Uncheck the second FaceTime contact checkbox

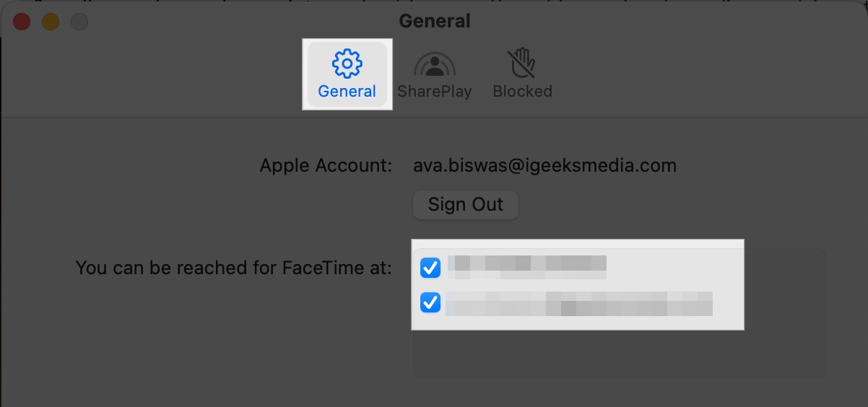[x=430, y=303]
